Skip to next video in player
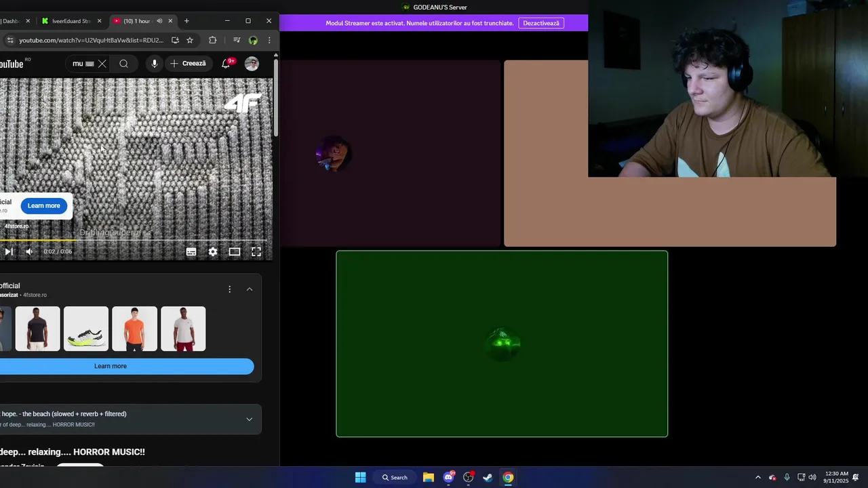Image resolution: width=868 pixels, height=488 pixels. click(x=8, y=251)
